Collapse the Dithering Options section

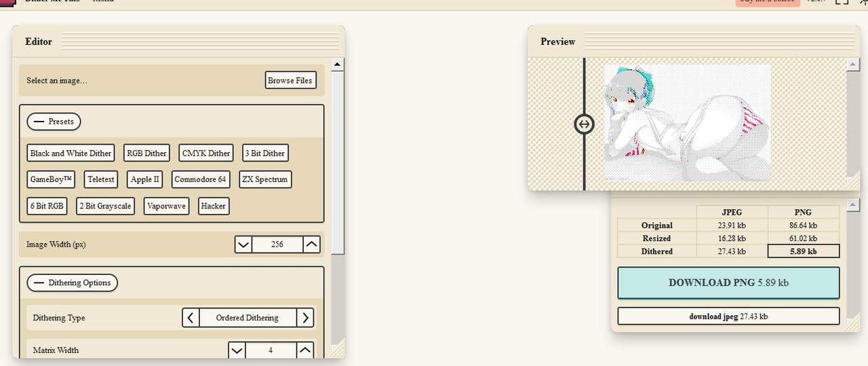(x=72, y=283)
